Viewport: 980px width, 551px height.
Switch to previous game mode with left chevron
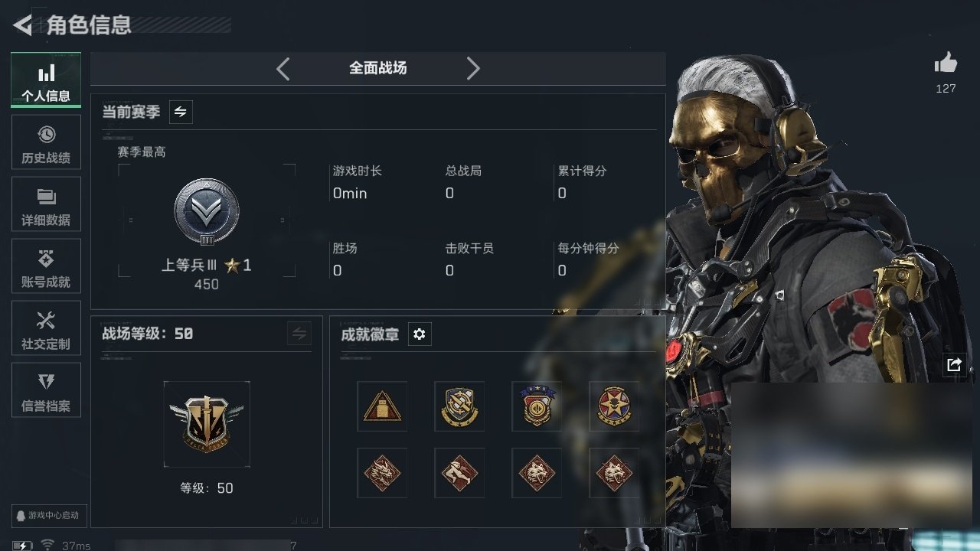(283, 69)
